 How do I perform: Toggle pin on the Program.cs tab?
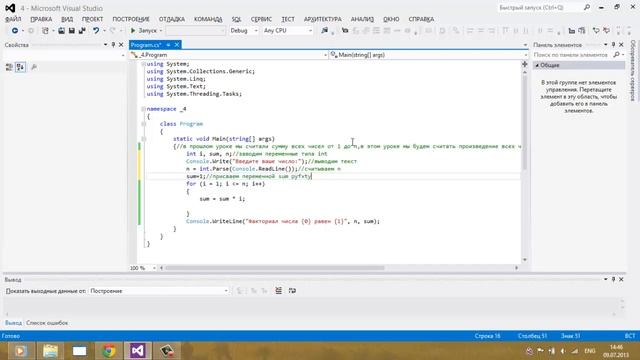click(168, 45)
